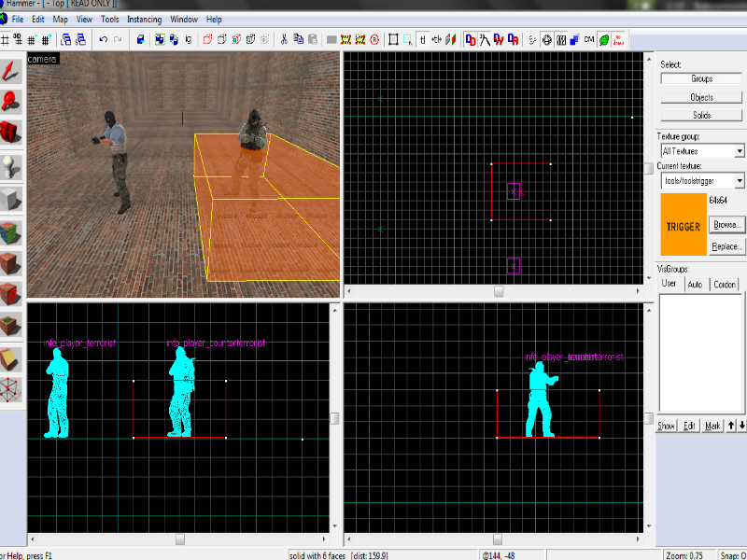Select the Selection tool red arrow
Screen dimensions: 747x560
(10, 72)
